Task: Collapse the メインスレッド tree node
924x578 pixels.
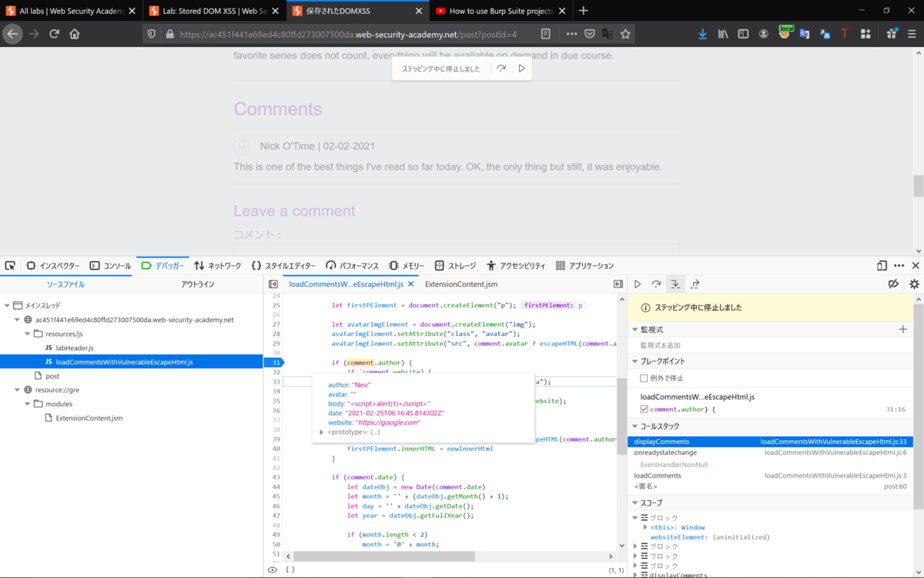Action: coord(6,305)
